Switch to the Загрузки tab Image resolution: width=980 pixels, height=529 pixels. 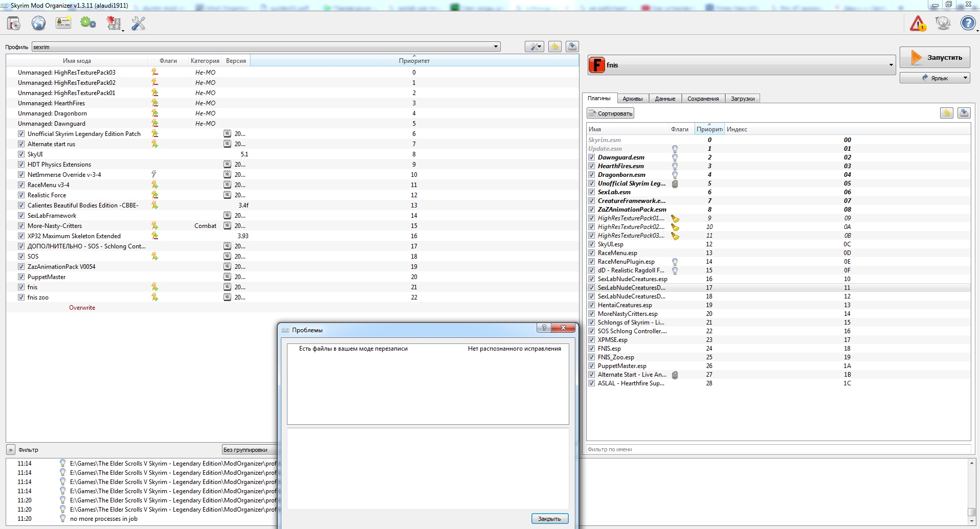point(743,99)
